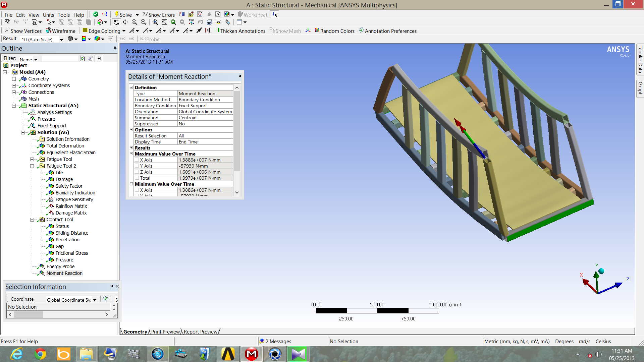
Task: Click the refresh search icon in Outline filter
Action: [82, 58]
